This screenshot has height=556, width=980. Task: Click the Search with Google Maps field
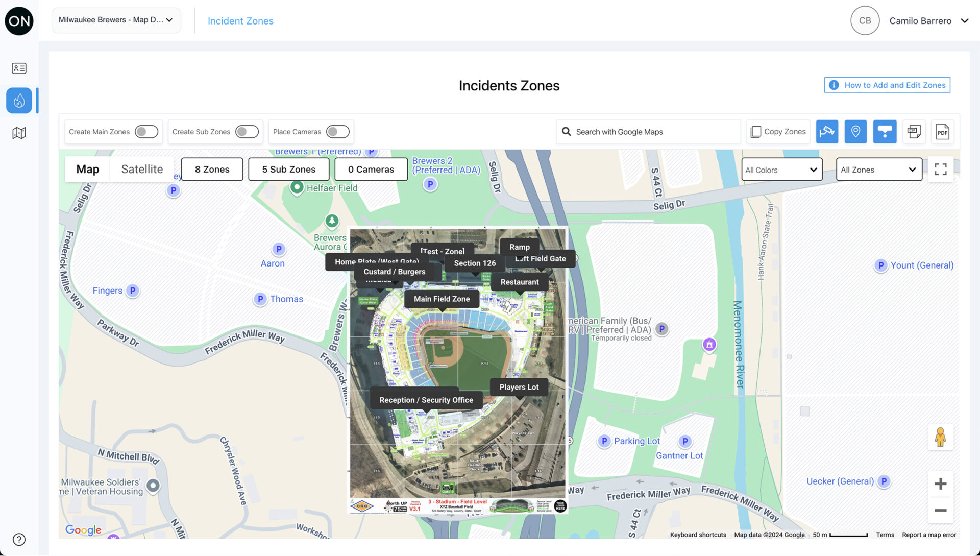648,132
